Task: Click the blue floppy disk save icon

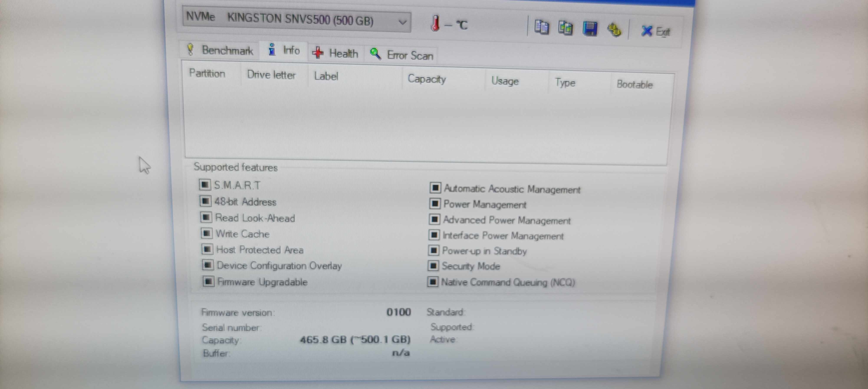Action: point(590,29)
